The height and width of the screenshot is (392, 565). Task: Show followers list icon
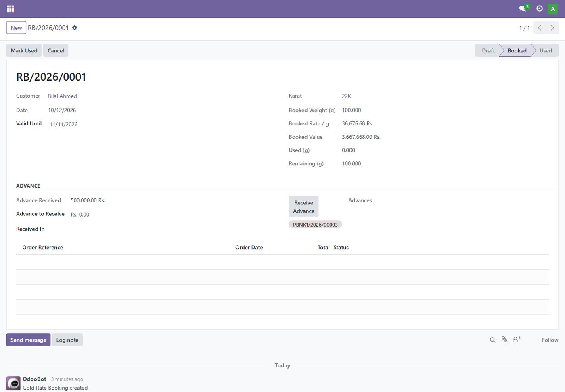(517, 340)
